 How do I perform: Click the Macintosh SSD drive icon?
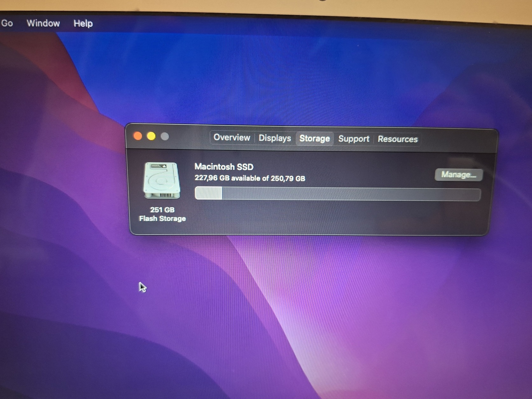pos(162,180)
